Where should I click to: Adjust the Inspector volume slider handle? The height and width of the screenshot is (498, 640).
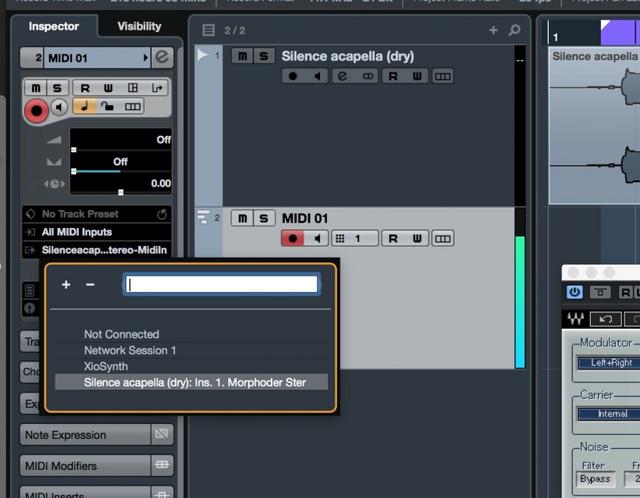[x=74, y=150]
